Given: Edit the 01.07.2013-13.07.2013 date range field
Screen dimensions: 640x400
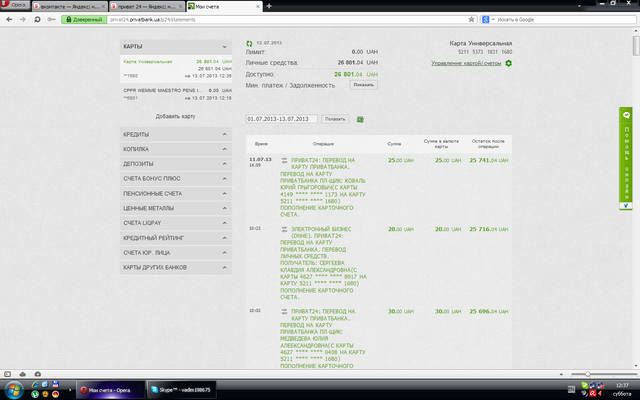Looking at the screenshot, I should (281, 119).
